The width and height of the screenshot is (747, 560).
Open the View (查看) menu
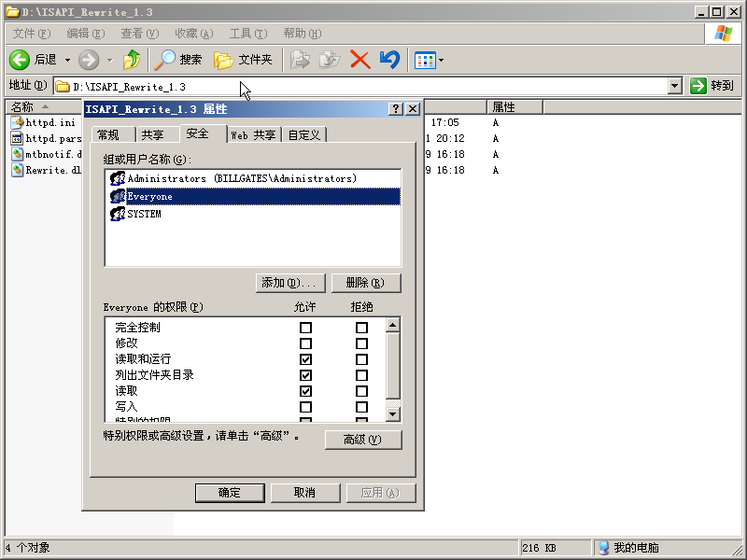coord(139,34)
